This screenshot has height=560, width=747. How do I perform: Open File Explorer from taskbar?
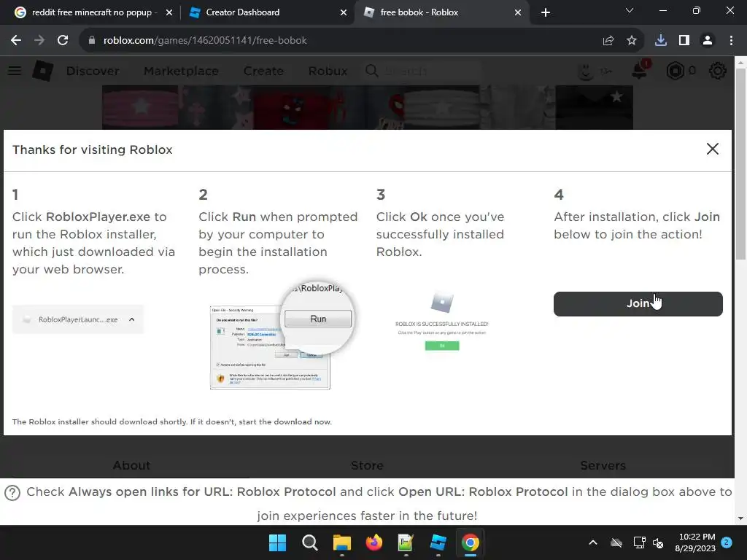coord(341,542)
